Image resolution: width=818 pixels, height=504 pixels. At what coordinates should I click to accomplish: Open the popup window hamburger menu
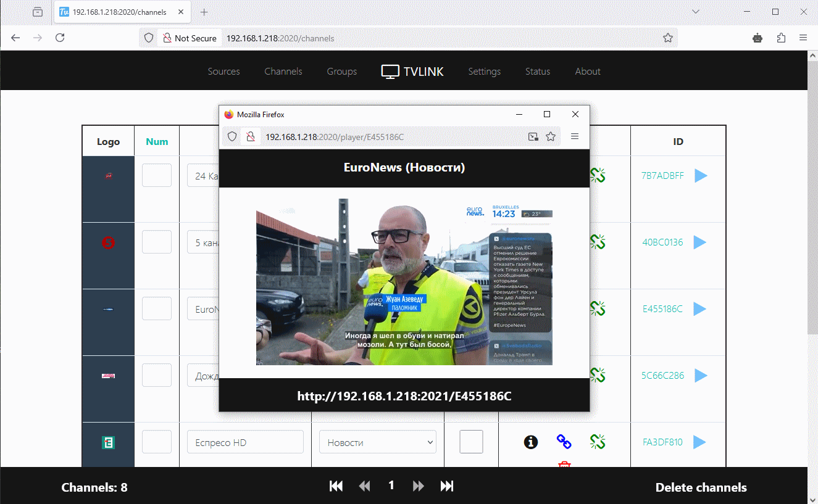(575, 137)
